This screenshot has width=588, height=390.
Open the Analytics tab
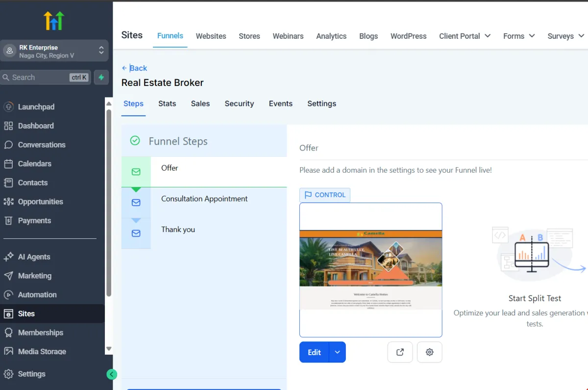tap(331, 36)
